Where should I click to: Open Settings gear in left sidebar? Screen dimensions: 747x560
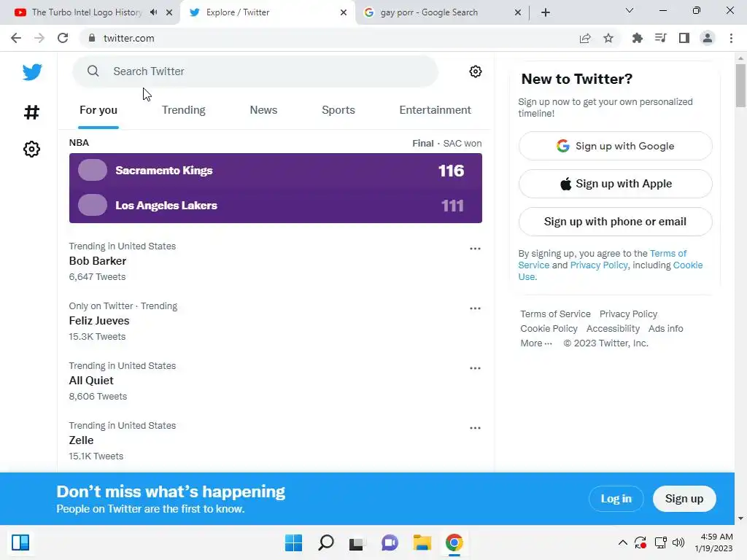pos(31,149)
